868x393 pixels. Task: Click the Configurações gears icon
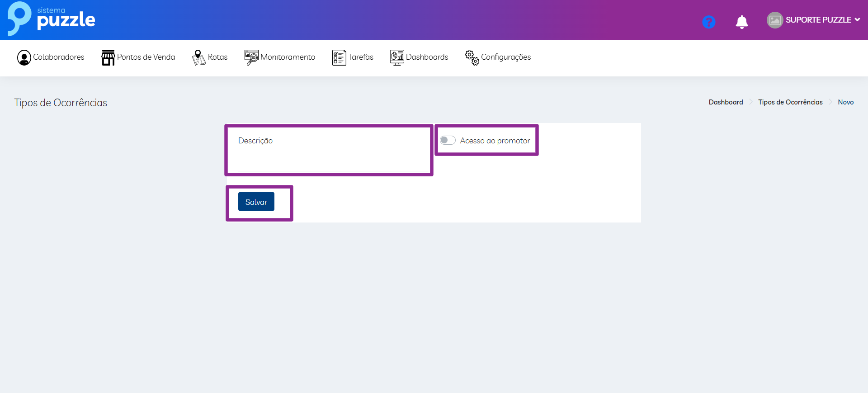click(472, 57)
